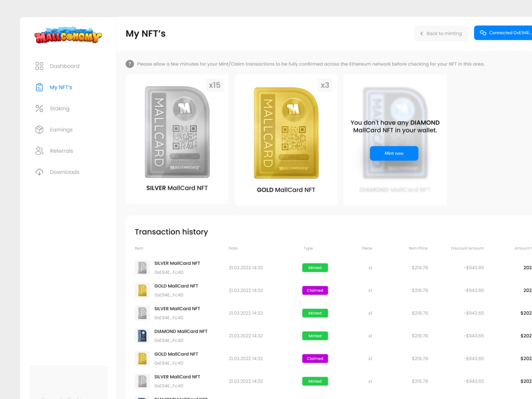Screen dimensions: 532x399
Task: Click the Earnings cube icon
Action: point(39,130)
